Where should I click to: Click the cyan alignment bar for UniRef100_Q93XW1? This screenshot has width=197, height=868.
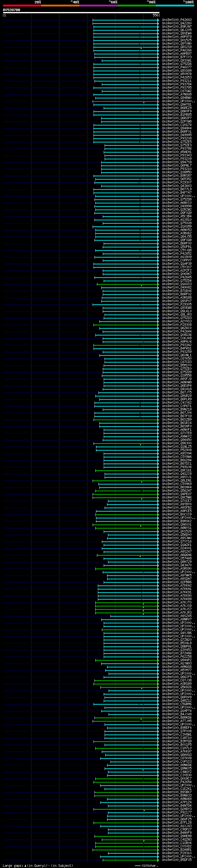click(130, 61)
